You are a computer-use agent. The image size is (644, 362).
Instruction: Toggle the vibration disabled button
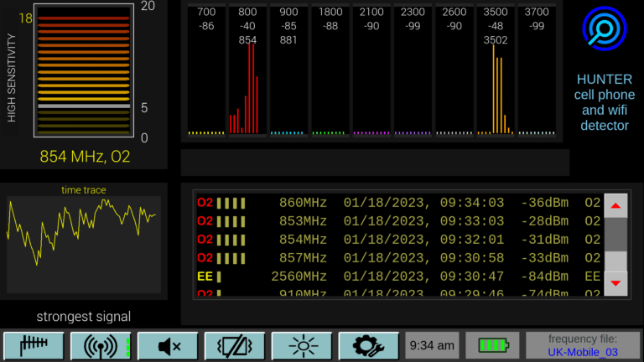click(x=235, y=346)
